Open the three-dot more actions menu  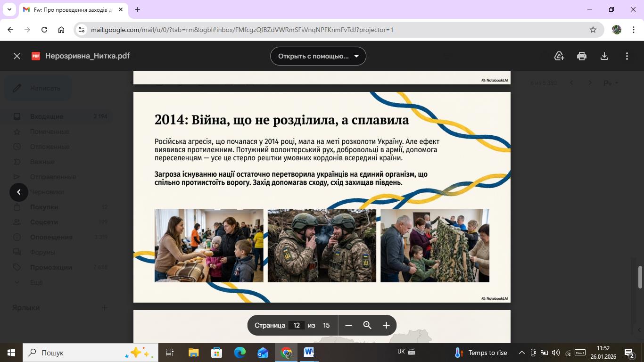point(627,56)
